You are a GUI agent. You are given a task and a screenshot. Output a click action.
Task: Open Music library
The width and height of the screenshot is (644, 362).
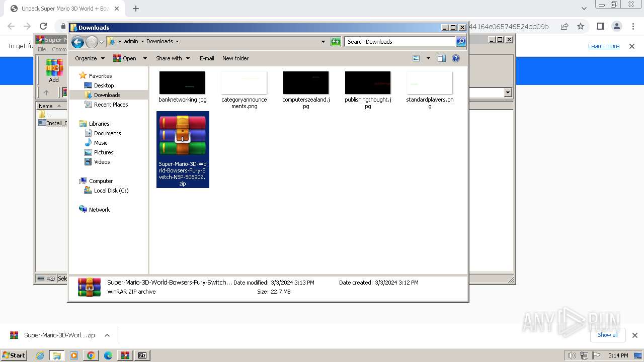tap(101, 143)
